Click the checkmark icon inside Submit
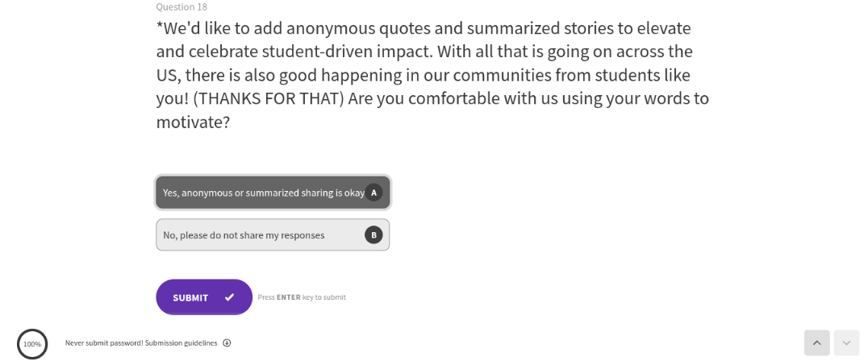The image size is (868, 361). [230, 297]
